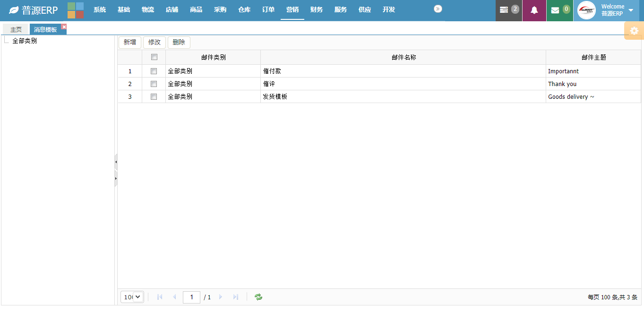
Task: Click the 删除 button
Action: [x=179, y=42]
